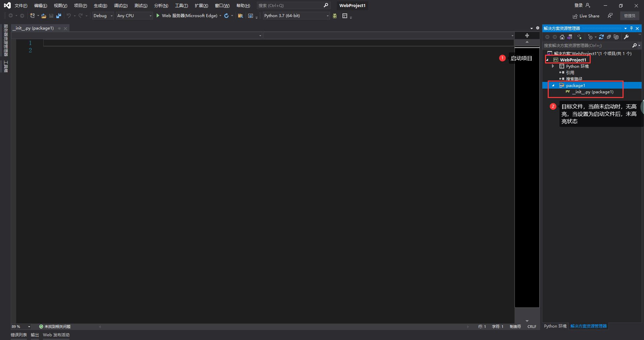
Task: Open the editor tab list dropdown arrow
Action: (532, 28)
